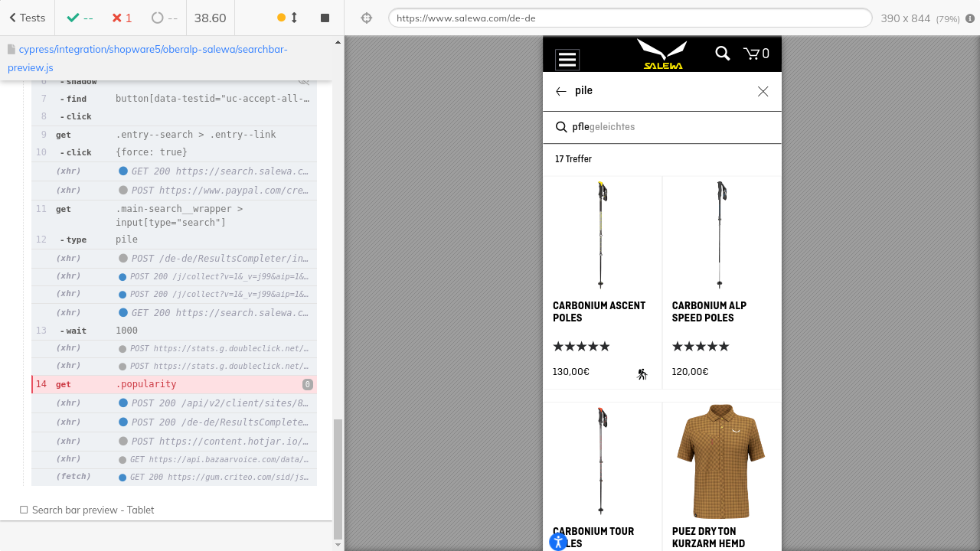Click the URL address field

(629, 18)
